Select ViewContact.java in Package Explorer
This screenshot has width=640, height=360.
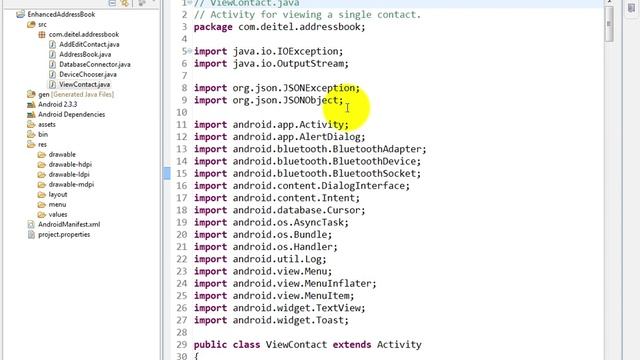tap(84, 84)
